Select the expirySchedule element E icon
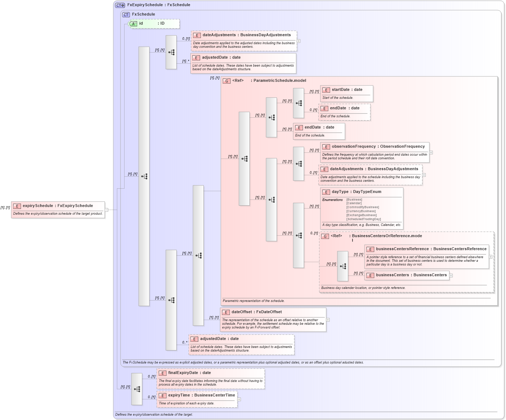 tap(16, 205)
